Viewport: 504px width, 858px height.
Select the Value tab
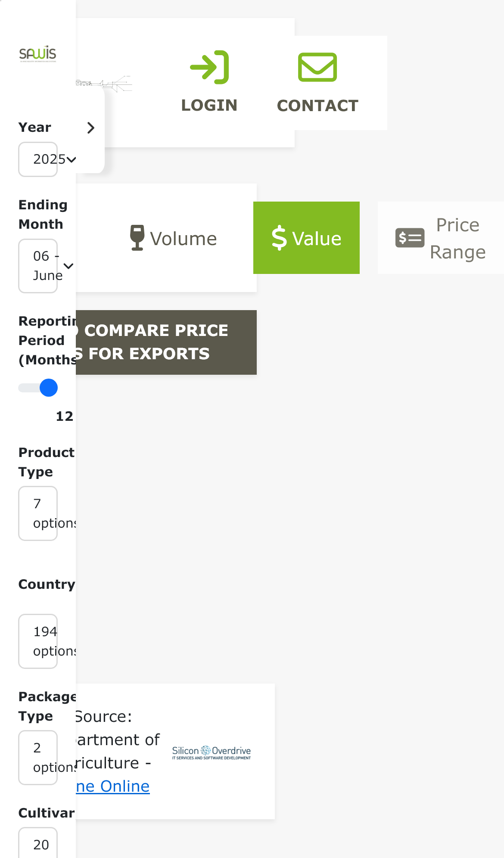(306, 238)
